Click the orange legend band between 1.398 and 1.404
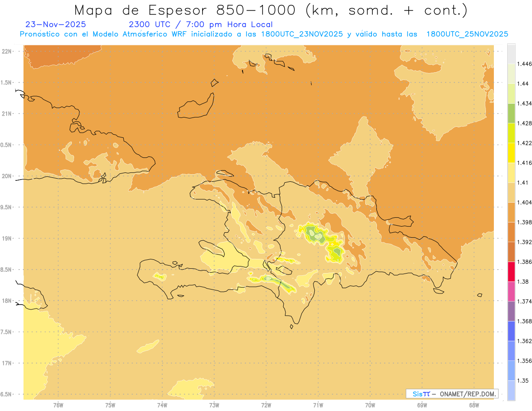The width and height of the screenshot is (532, 411). click(x=511, y=212)
